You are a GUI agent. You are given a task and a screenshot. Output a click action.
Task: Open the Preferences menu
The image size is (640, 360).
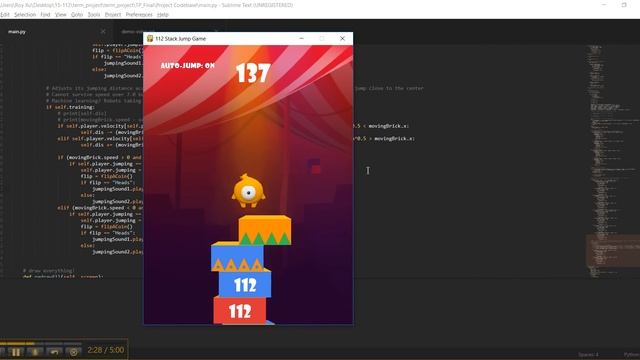[x=139, y=15]
